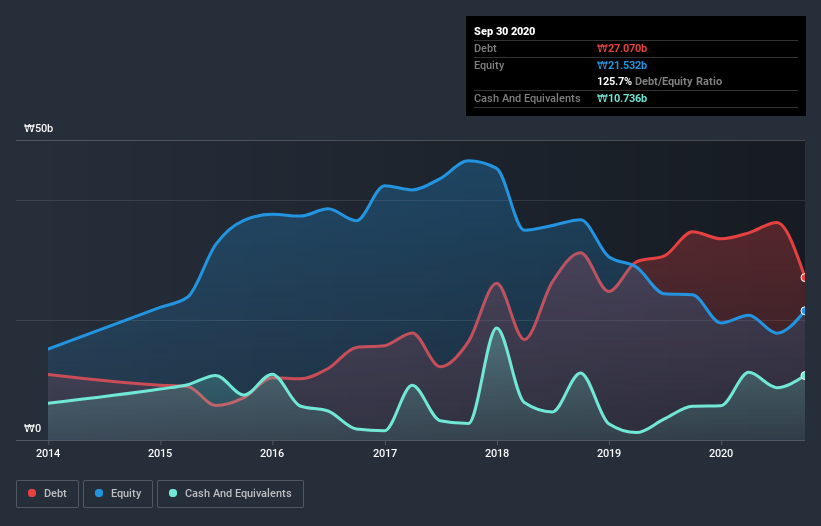This screenshot has height=526, width=821.
Task: Click the 2014 x-axis label
Action: (48, 453)
